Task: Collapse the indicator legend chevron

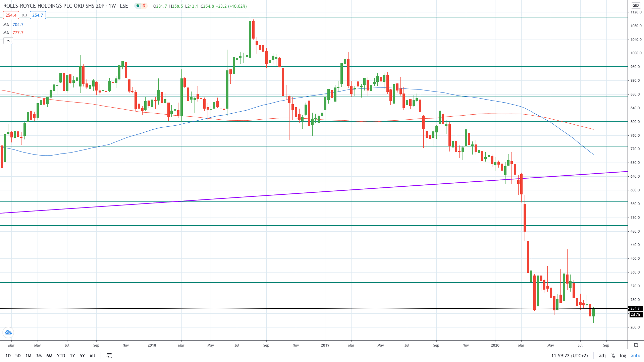Action: pos(8,41)
